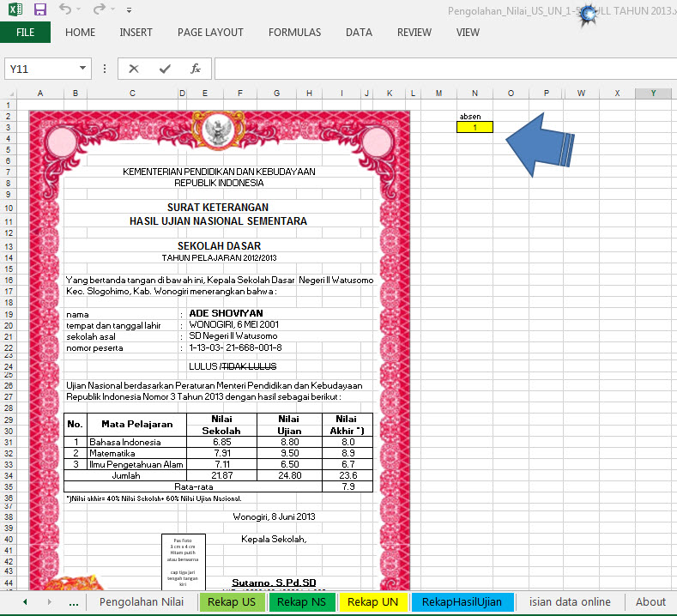This screenshot has height=616, width=677.
Task: Click the Matematika subject cell
Action: pos(137,453)
